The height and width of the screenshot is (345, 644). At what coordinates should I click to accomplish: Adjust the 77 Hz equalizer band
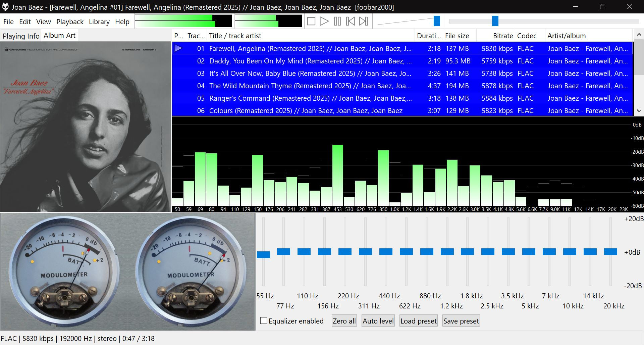284,252
